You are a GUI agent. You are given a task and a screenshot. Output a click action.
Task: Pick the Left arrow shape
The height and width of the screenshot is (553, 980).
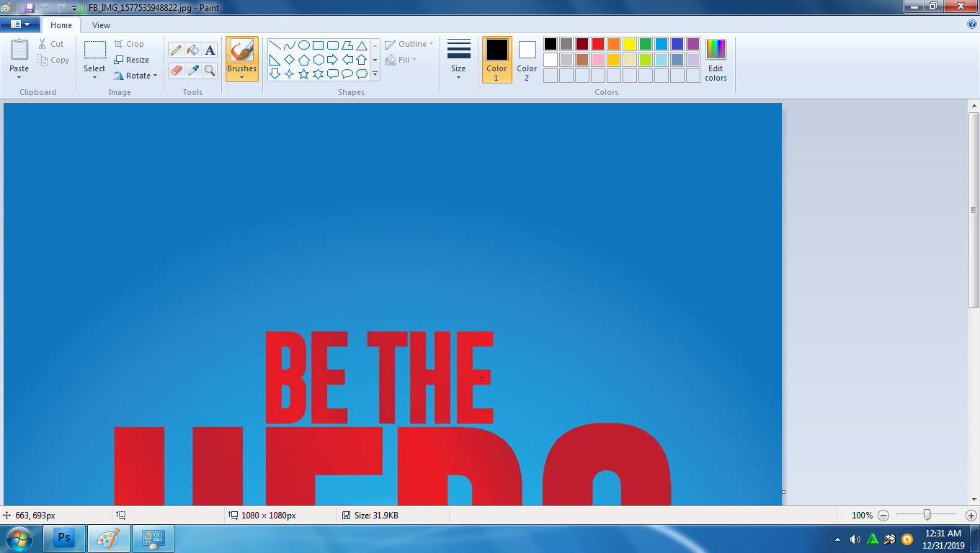click(347, 60)
